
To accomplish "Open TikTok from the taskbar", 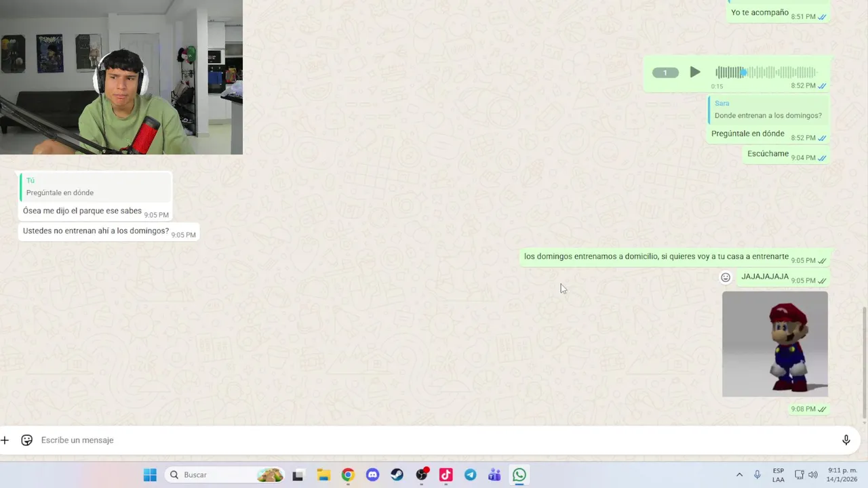I will pos(446,475).
